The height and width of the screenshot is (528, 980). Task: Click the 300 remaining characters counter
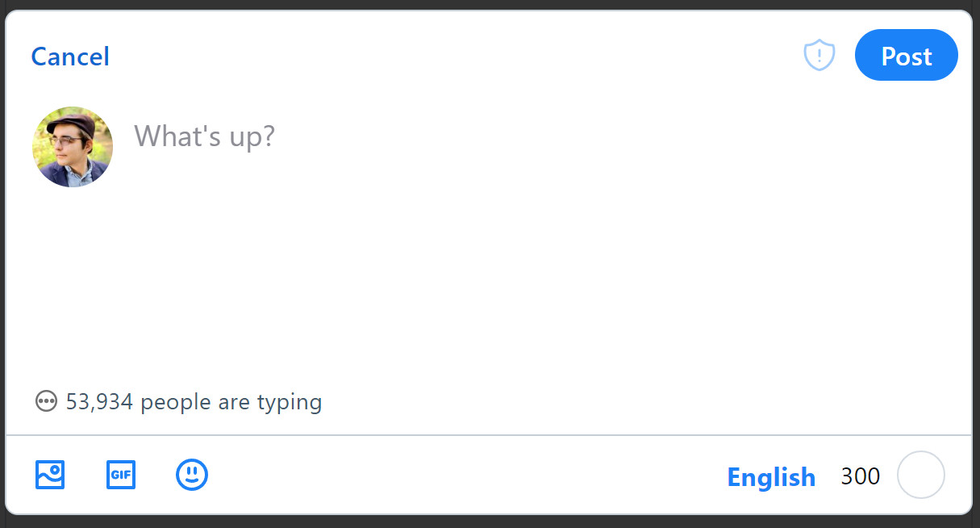pyautogui.click(x=860, y=476)
